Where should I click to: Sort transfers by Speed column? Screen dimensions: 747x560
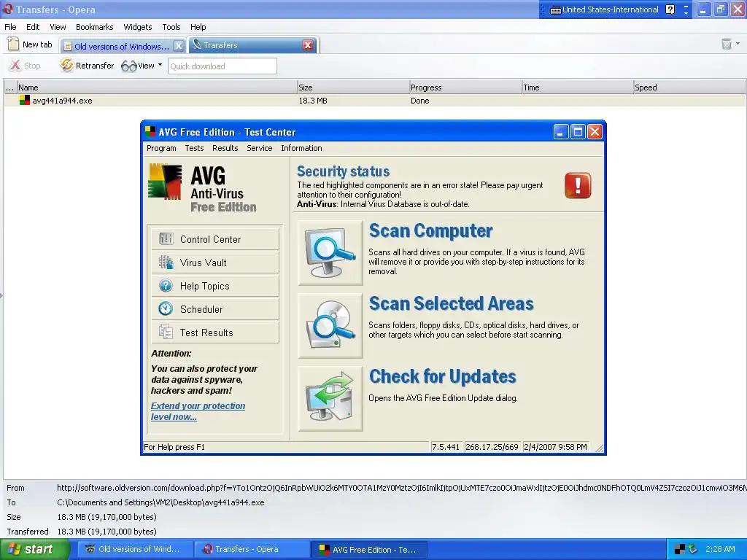coord(689,87)
